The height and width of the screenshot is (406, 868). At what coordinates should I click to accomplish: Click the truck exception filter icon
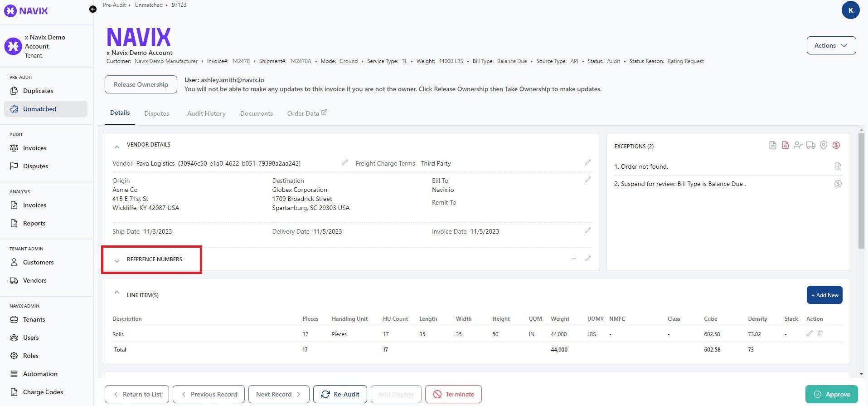tap(811, 145)
